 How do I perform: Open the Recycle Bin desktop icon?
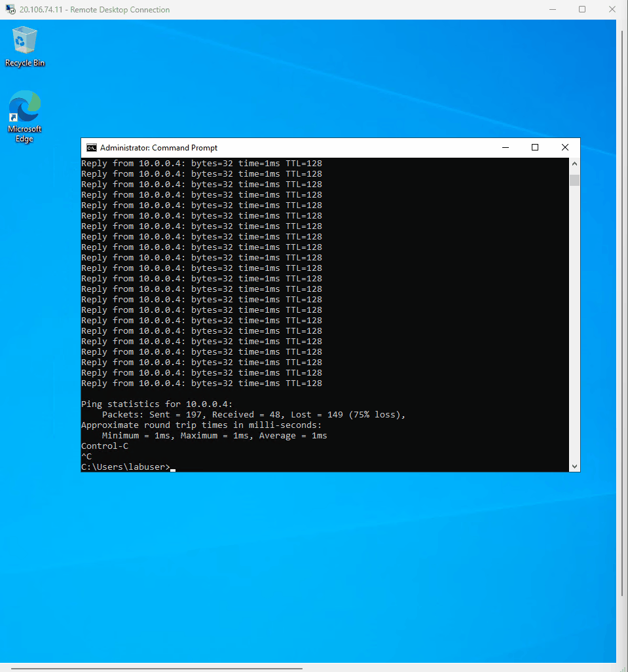25,46
